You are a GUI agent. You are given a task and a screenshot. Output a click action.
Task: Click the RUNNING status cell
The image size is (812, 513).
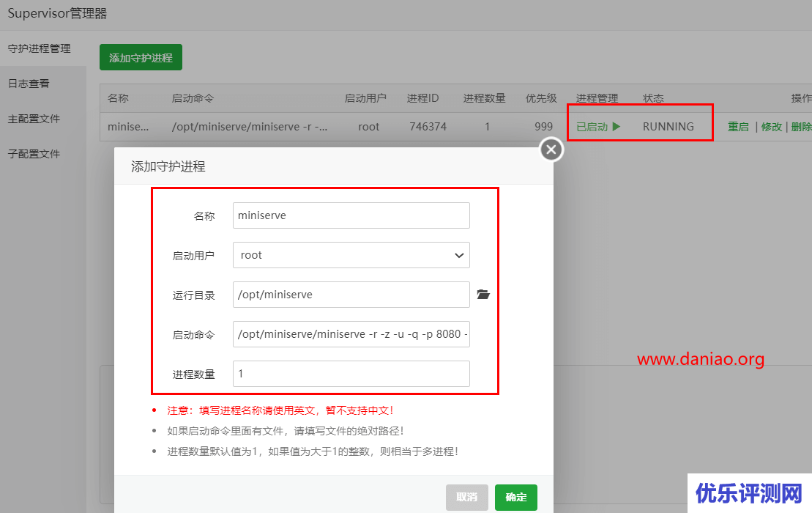pyautogui.click(x=668, y=127)
